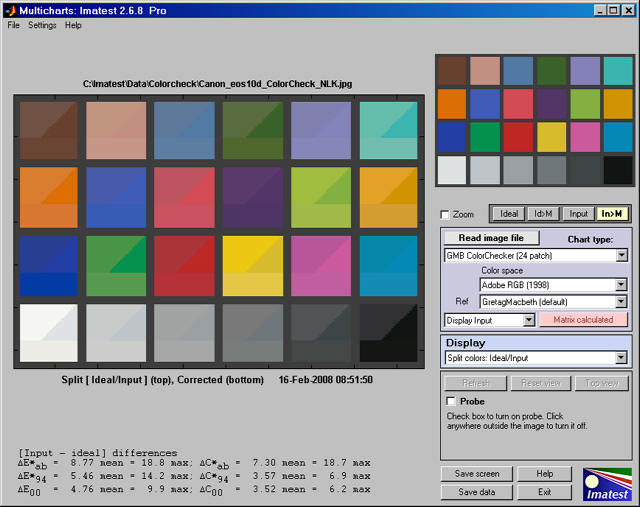Click the cyan patch in main chart

click(x=389, y=266)
